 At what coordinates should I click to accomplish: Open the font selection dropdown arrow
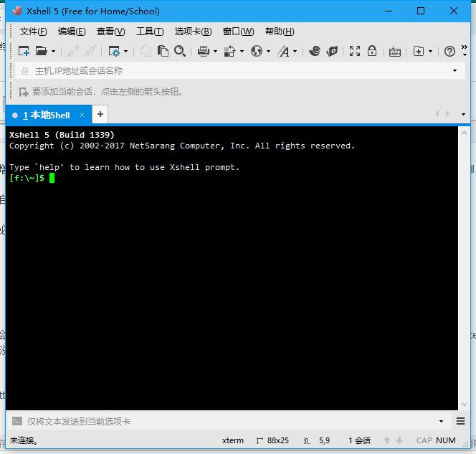(296, 52)
